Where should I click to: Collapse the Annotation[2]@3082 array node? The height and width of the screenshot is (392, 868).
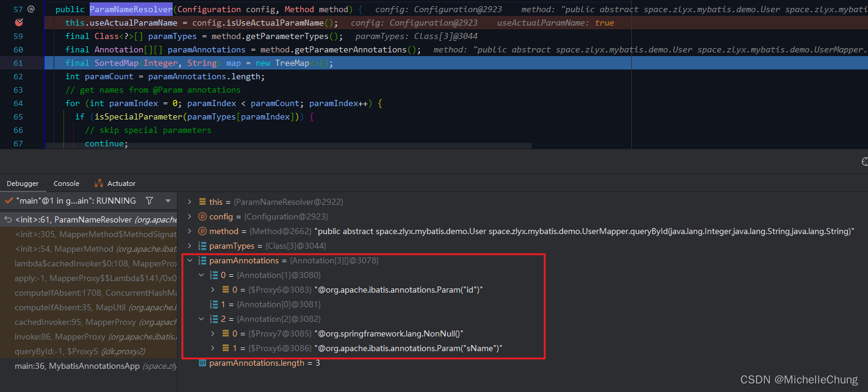201,319
